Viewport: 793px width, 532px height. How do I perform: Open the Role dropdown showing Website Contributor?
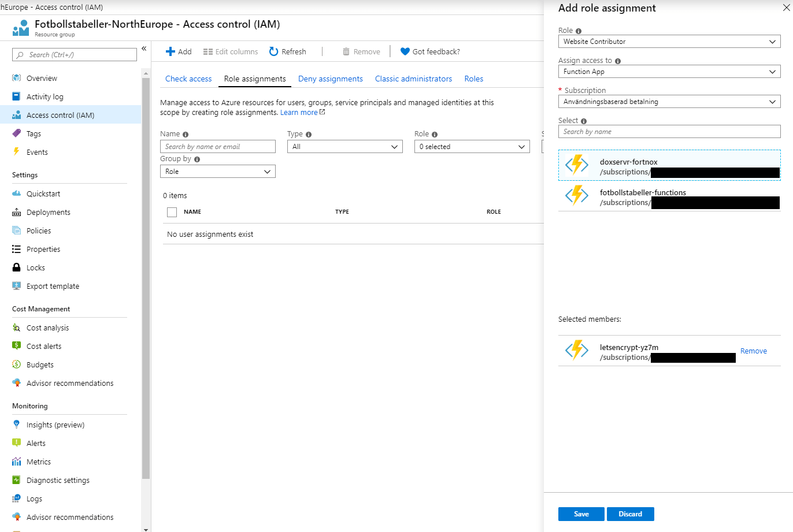669,42
